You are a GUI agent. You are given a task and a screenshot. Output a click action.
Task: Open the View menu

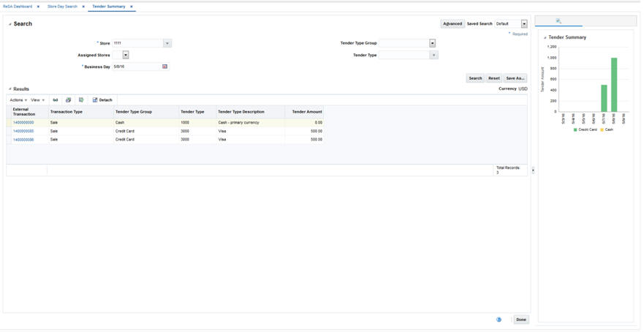click(38, 100)
